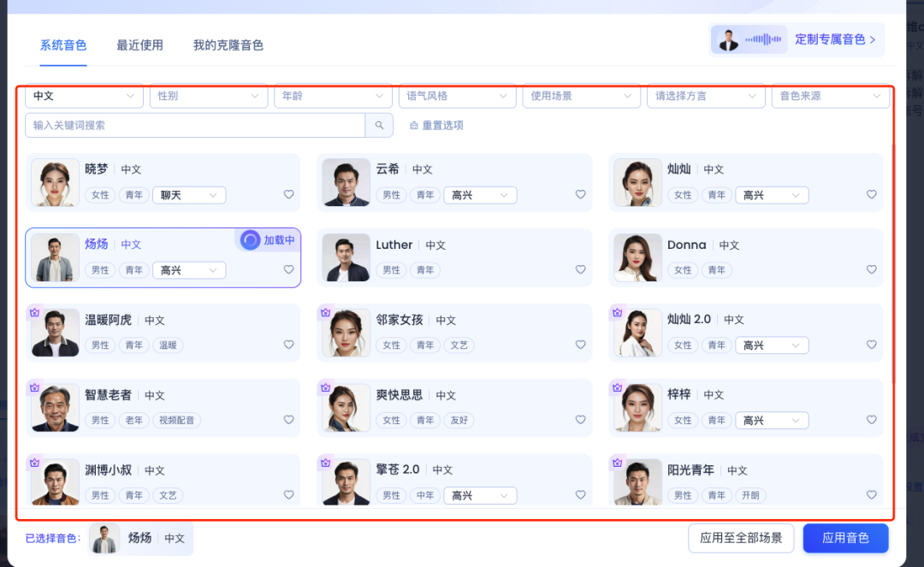Click the 应用至全部场景 button
Screen dimensions: 924x567
(x=741, y=538)
